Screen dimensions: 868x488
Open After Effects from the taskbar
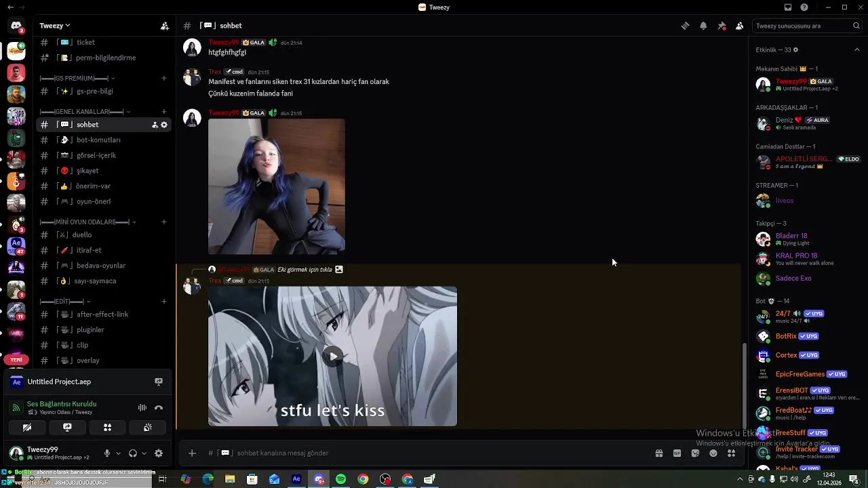pos(296,479)
